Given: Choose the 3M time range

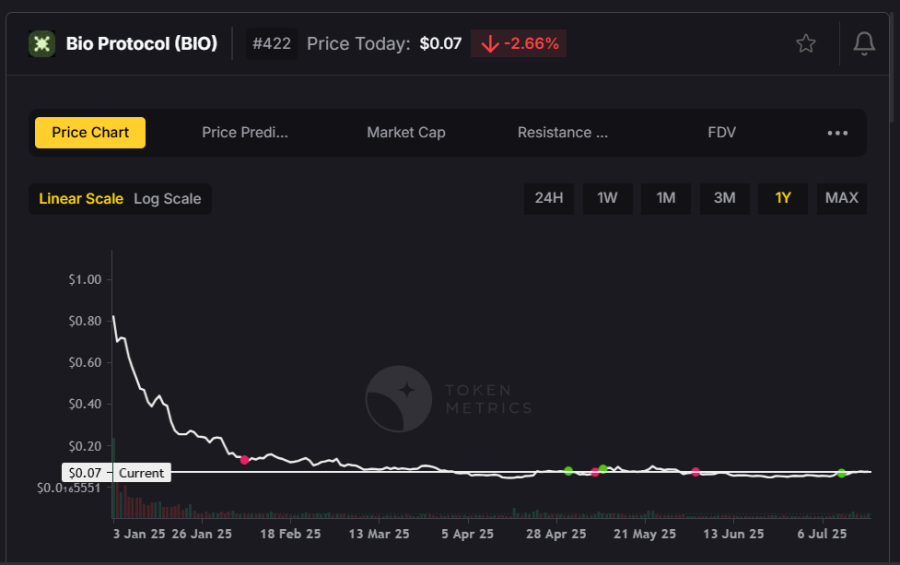Looking at the screenshot, I should pyautogui.click(x=725, y=198).
